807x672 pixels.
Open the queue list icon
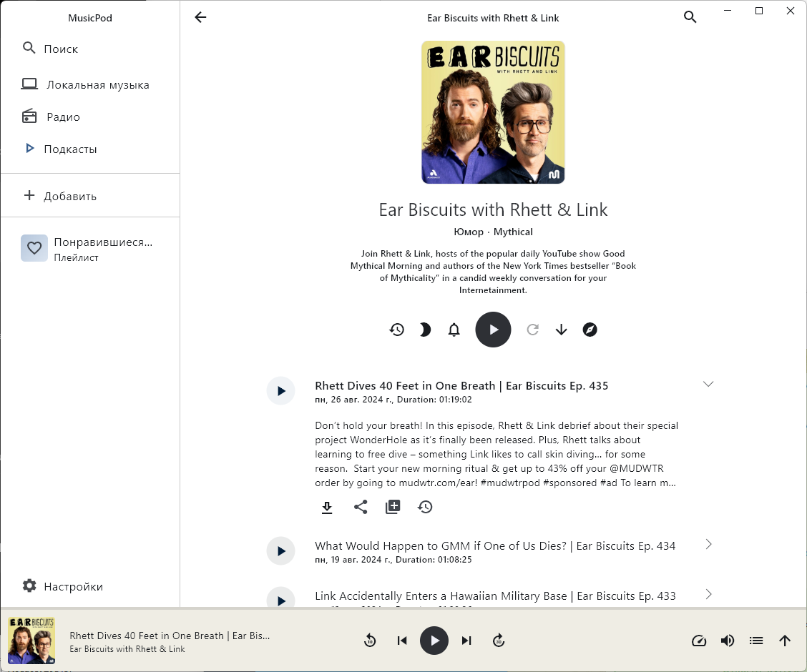(756, 641)
